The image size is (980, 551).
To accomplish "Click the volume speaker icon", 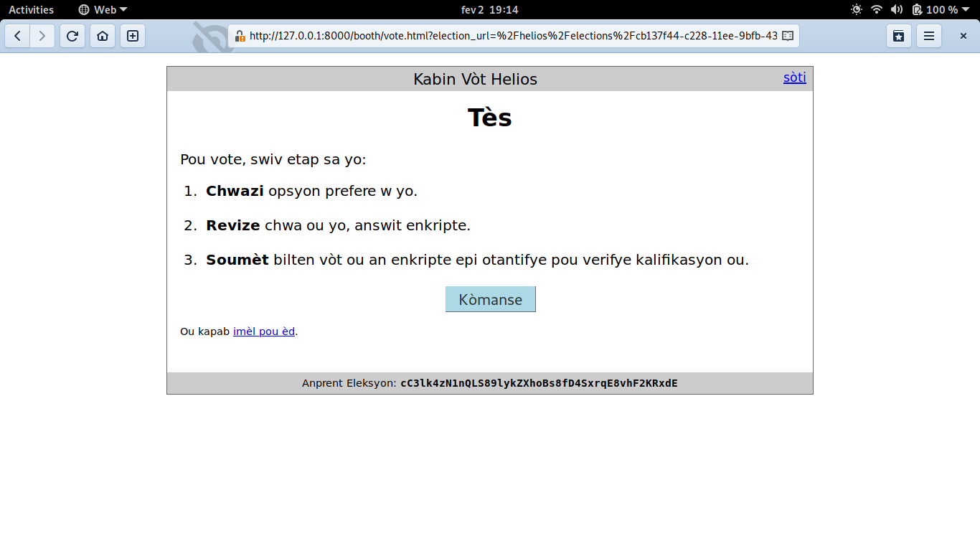I will click(x=897, y=9).
